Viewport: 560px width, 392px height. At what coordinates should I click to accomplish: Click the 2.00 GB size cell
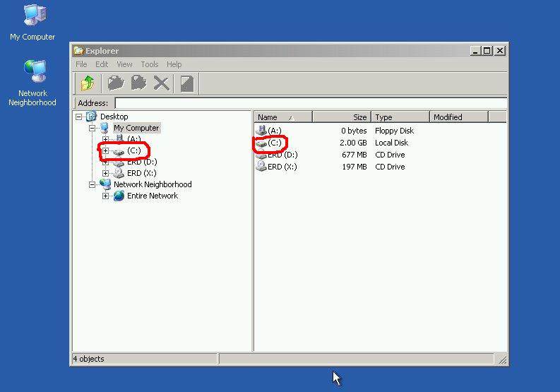tap(353, 143)
